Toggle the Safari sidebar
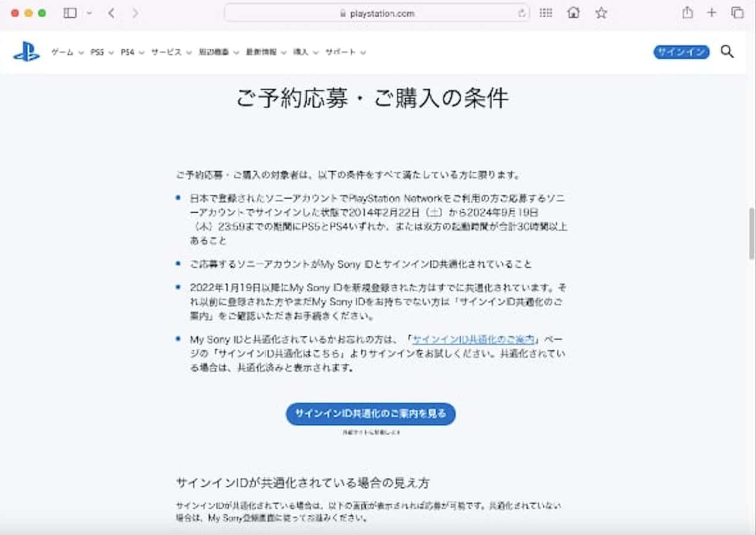The image size is (756, 535). click(70, 13)
